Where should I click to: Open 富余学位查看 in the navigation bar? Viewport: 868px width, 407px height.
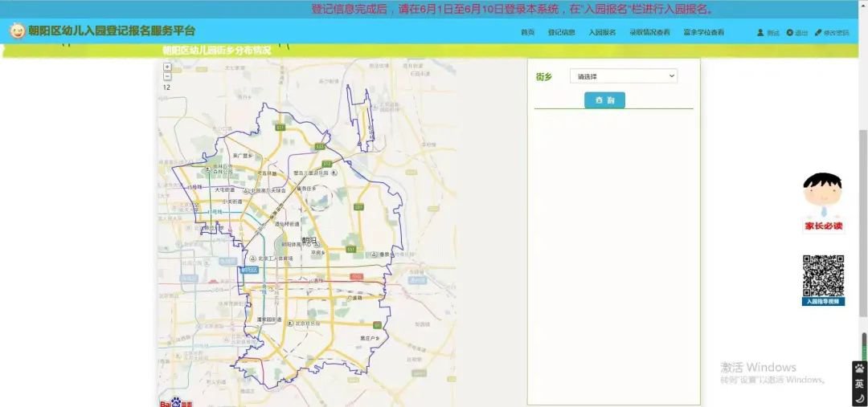[x=703, y=33]
